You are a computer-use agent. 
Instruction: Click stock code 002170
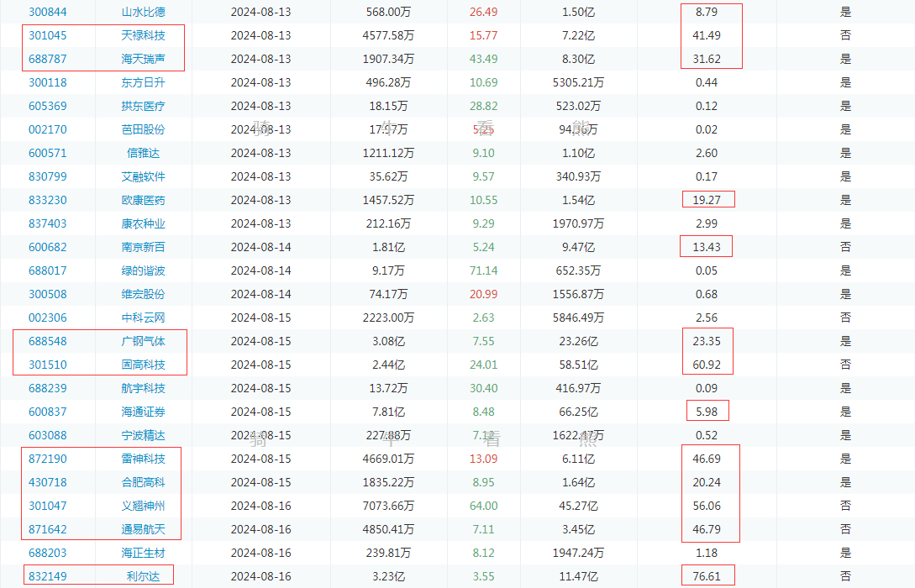pyautogui.click(x=48, y=129)
